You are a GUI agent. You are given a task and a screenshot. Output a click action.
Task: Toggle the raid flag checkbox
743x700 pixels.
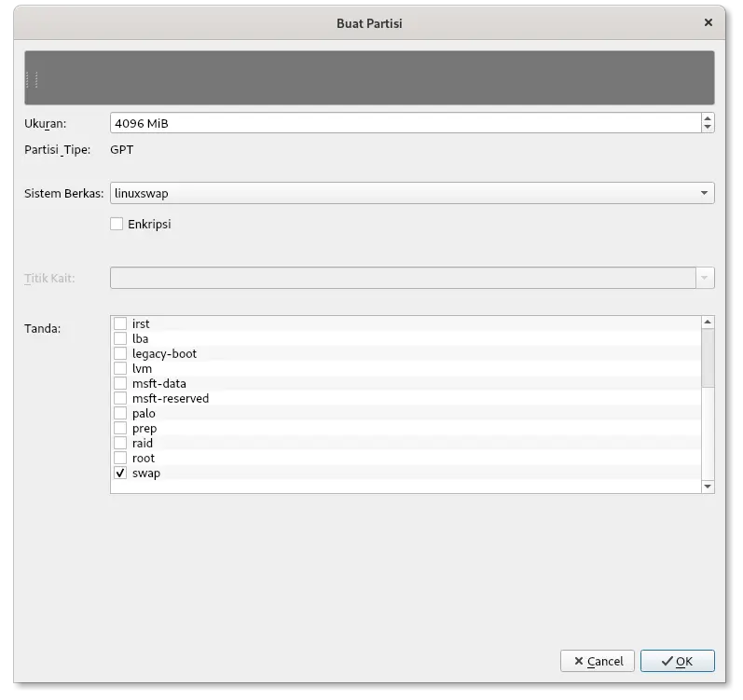coord(120,444)
